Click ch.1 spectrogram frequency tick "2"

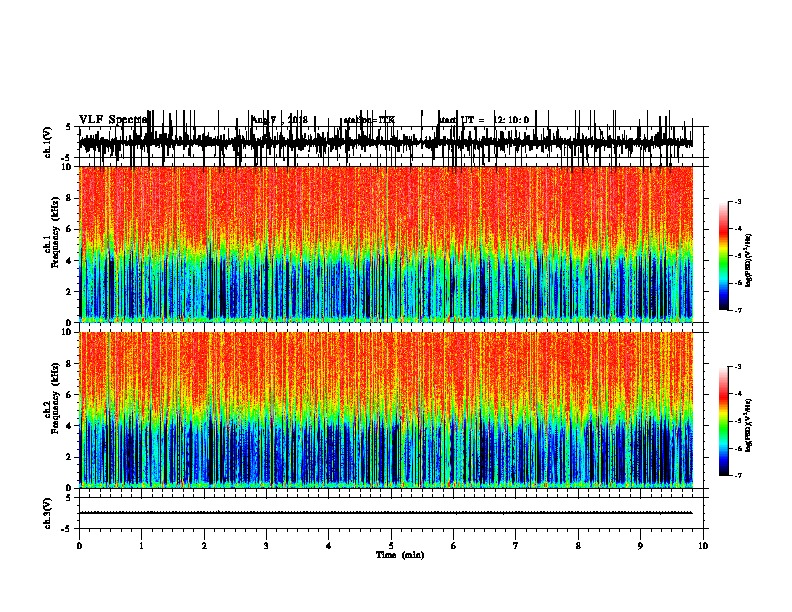(69, 292)
